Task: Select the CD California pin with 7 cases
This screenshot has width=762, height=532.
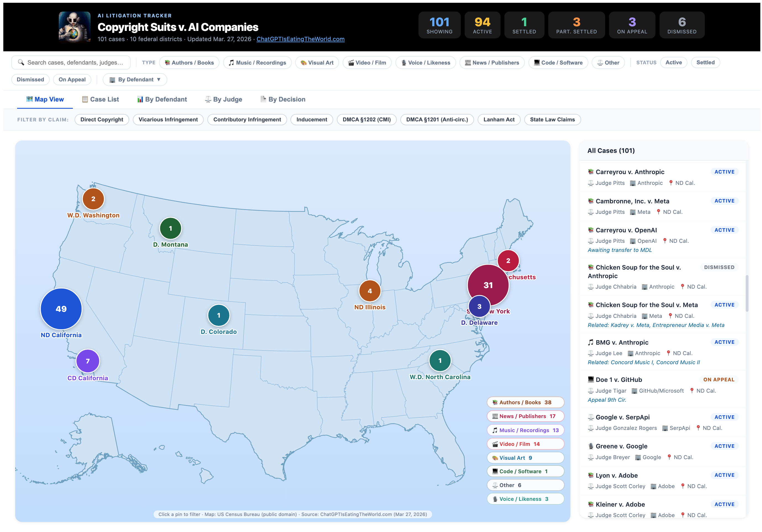Action: click(x=88, y=361)
